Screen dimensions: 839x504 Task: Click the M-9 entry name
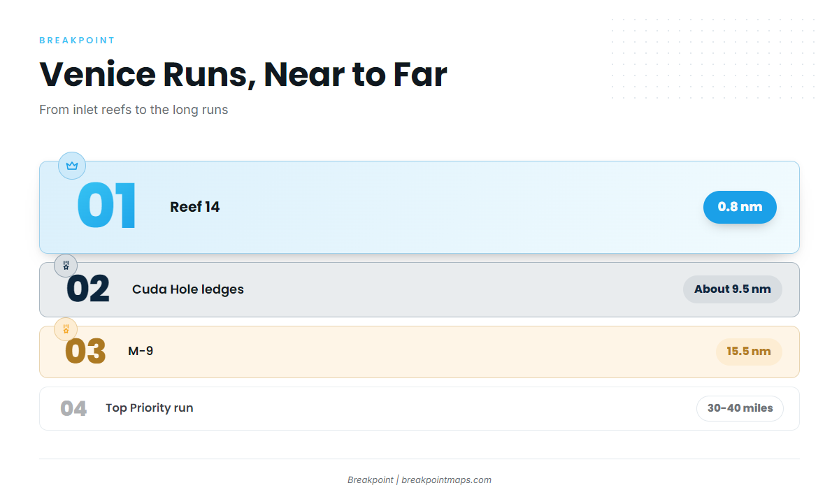point(141,351)
